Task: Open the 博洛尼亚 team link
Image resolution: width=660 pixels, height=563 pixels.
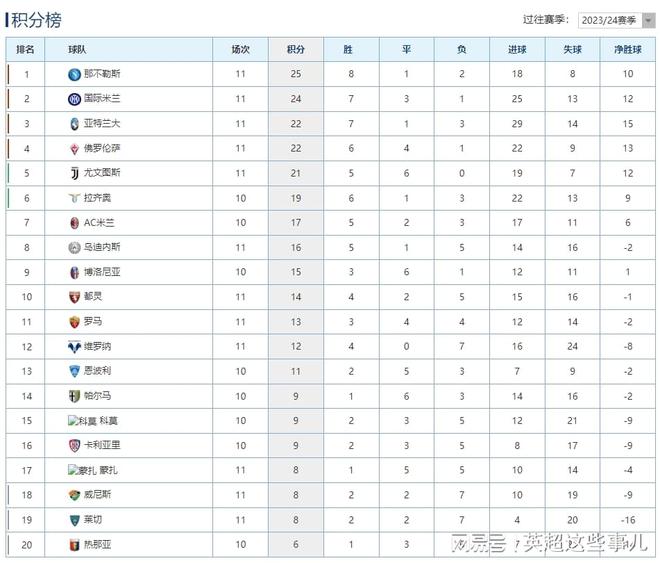Action: tap(102, 272)
